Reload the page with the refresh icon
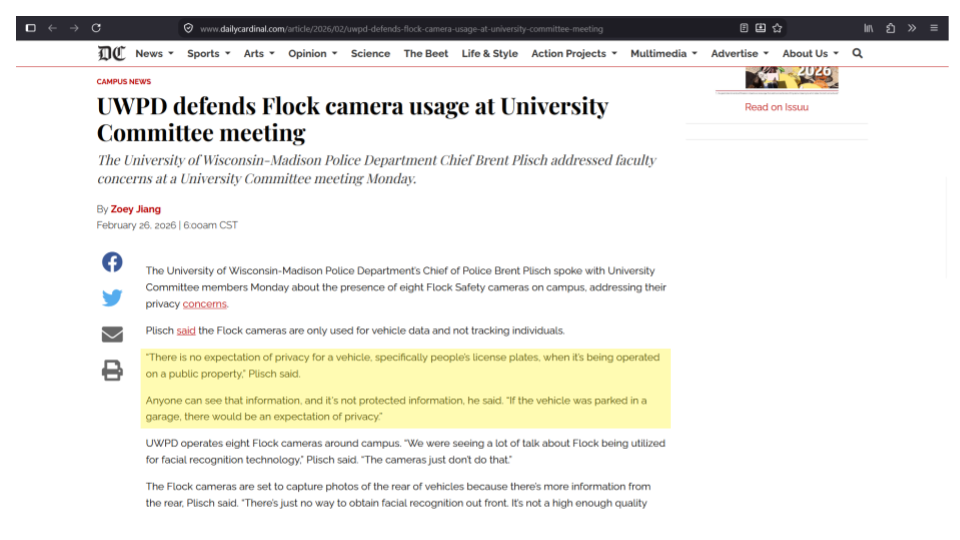The image size is (960, 540). 96,28
